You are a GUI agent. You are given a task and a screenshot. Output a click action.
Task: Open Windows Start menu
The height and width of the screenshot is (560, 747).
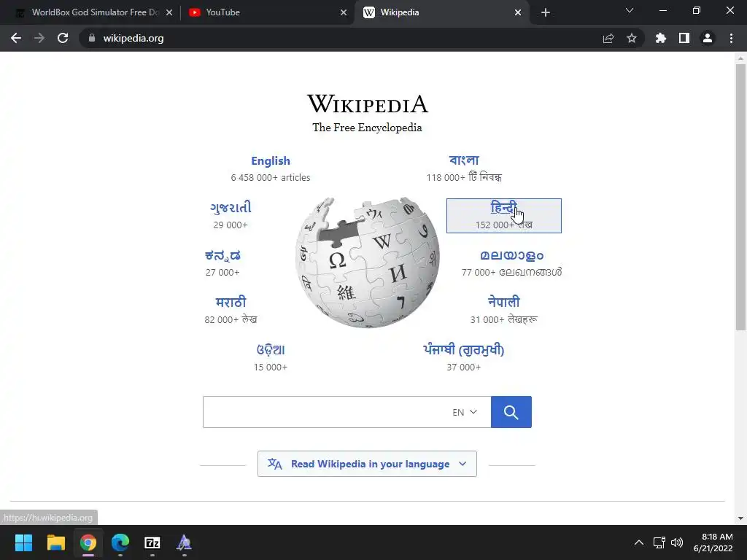(x=23, y=542)
